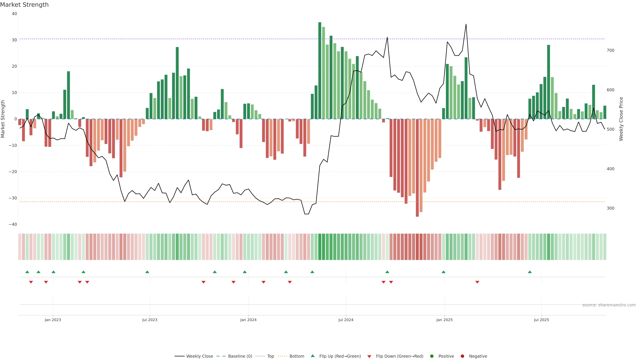644x362 pixels.
Task: Click the Positive green circle legend icon
Action: click(x=432, y=356)
